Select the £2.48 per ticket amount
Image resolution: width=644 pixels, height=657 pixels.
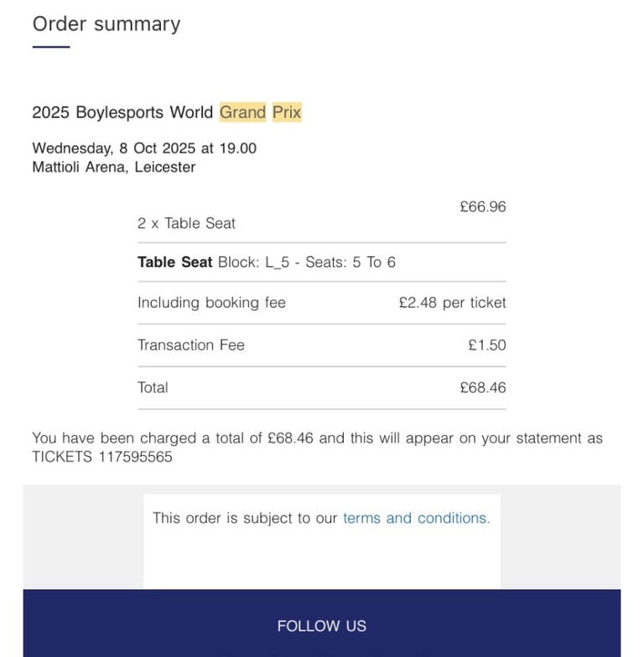coord(453,303)
